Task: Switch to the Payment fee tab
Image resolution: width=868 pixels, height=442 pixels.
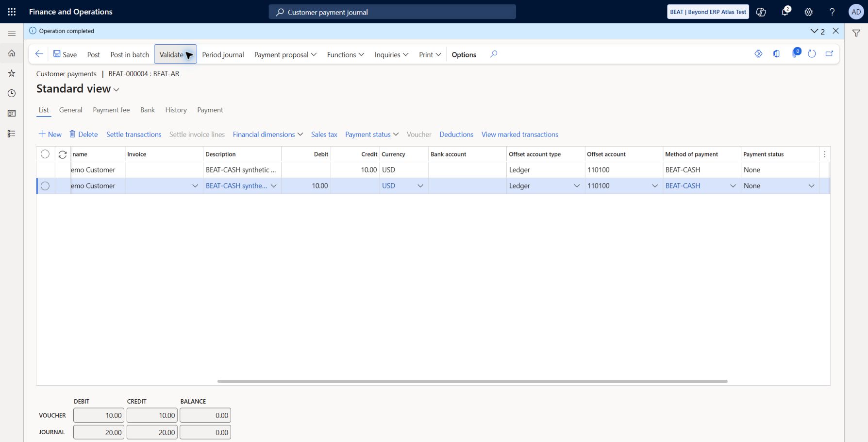Action: 111,110
